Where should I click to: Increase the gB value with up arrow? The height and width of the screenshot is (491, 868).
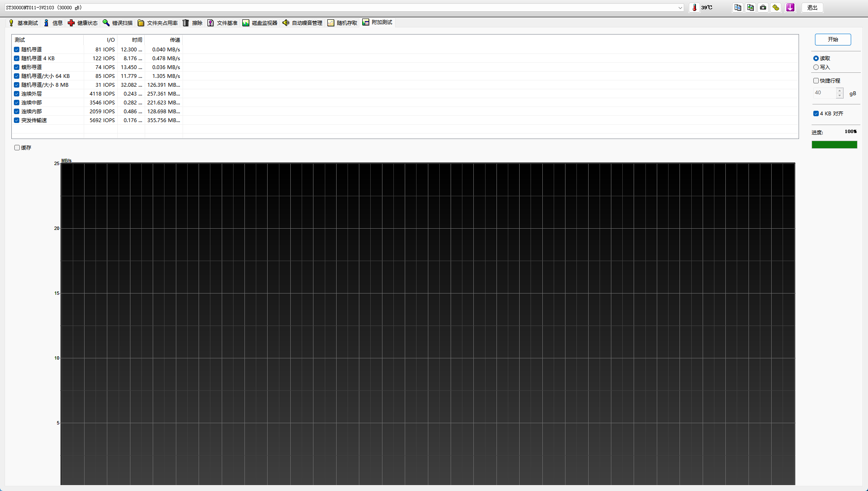(839, 90)
